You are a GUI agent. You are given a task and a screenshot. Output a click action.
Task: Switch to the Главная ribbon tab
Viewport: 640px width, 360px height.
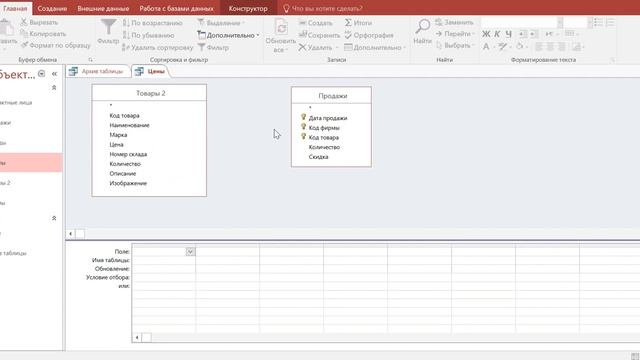(15, 8)
